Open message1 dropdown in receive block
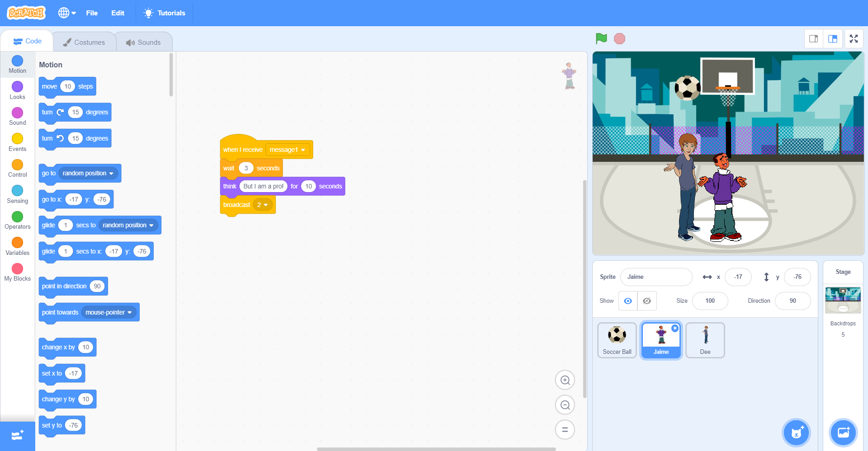 pos(288,150)
